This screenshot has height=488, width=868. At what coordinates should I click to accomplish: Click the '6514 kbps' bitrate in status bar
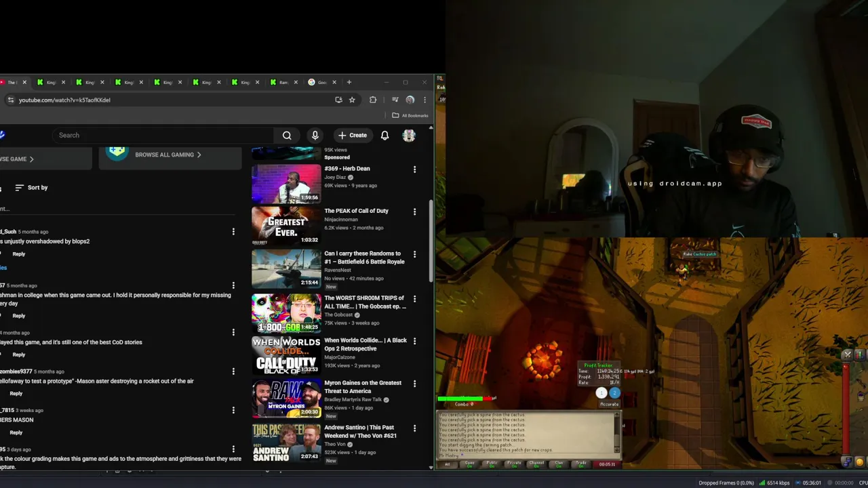click(778, 483)
